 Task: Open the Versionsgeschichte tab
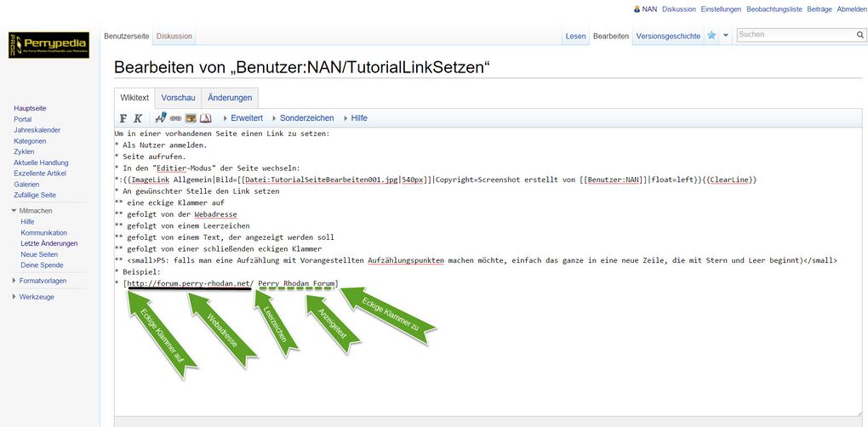click(x=668, y=36)
